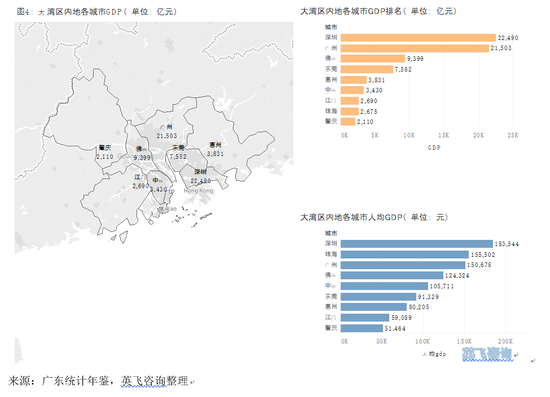Click the orange GDP bar for 深圳
Image resolution: width=550 pixels, height=397 pixels.
click(418, 38)
